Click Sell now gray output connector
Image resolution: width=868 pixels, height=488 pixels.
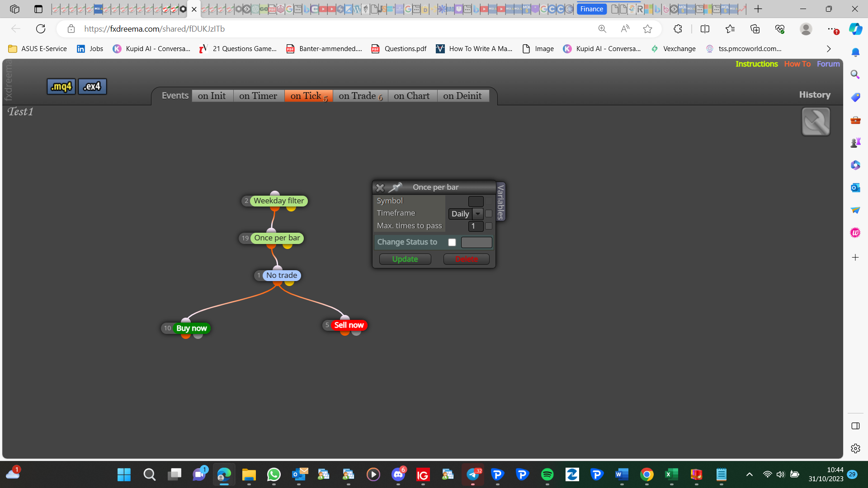pyautogui.click(x=356, y=333)
